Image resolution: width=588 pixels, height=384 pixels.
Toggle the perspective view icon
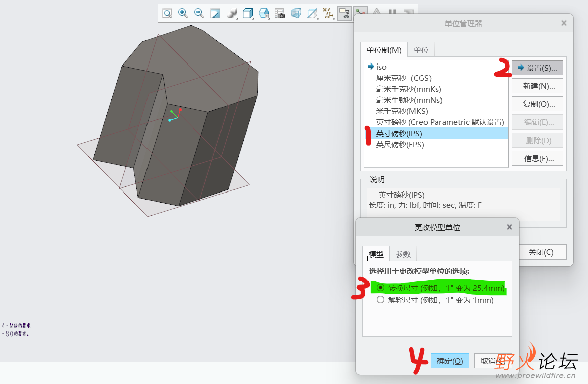point(296,14)
